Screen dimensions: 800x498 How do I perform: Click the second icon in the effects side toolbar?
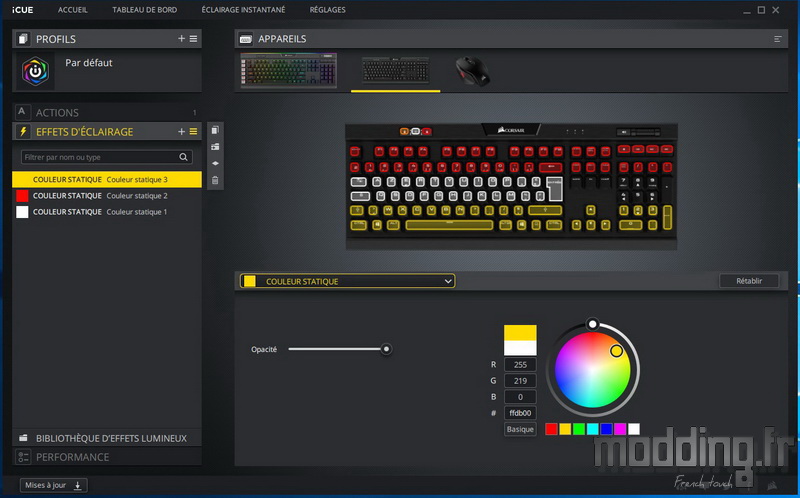point(215,147)
